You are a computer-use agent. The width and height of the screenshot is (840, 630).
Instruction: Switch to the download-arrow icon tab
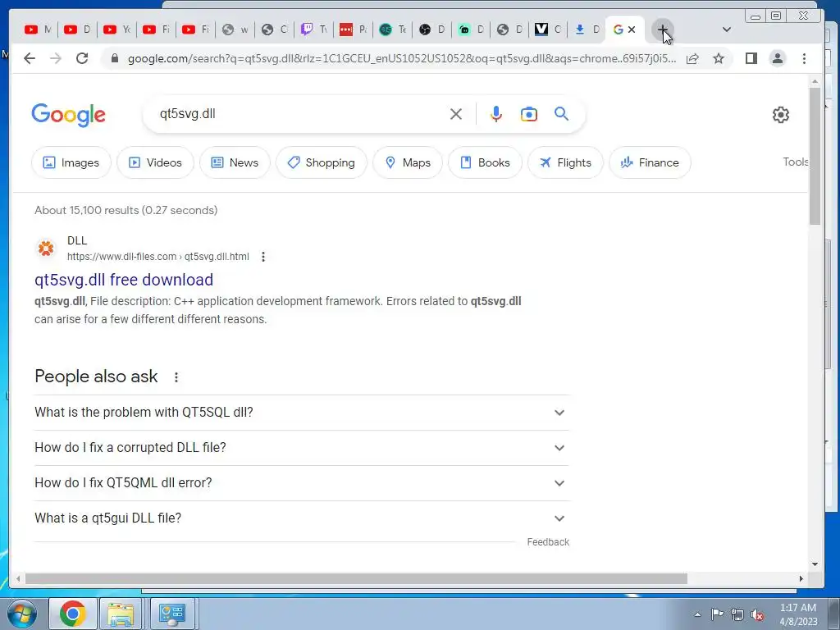[x=587, y=30]
